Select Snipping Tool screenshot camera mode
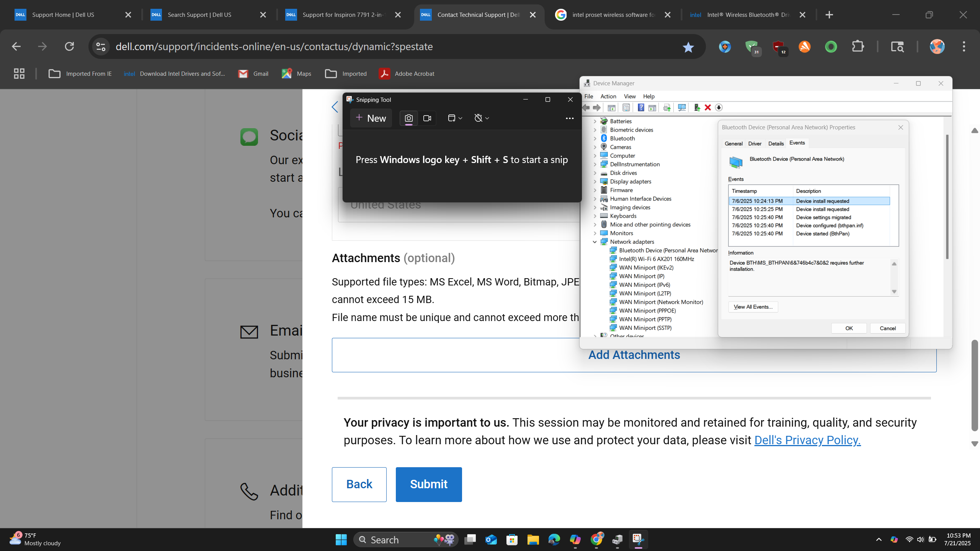Screen dimensions: 980x551 [x=408, y=118]
